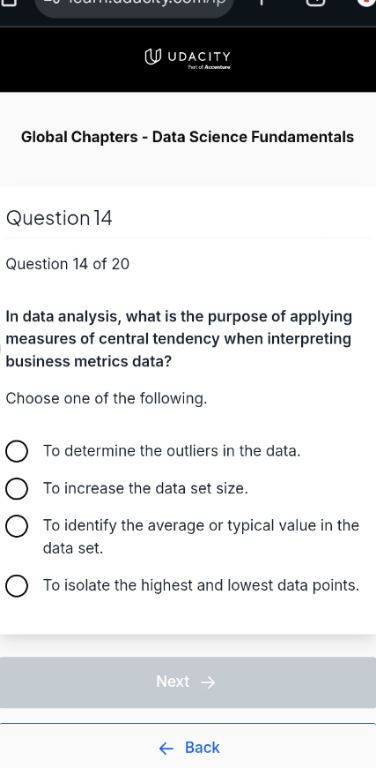Viewport: 376px width, 768px height.
Task: Choose the average or typical value radio option
Action: pos(17,526)
